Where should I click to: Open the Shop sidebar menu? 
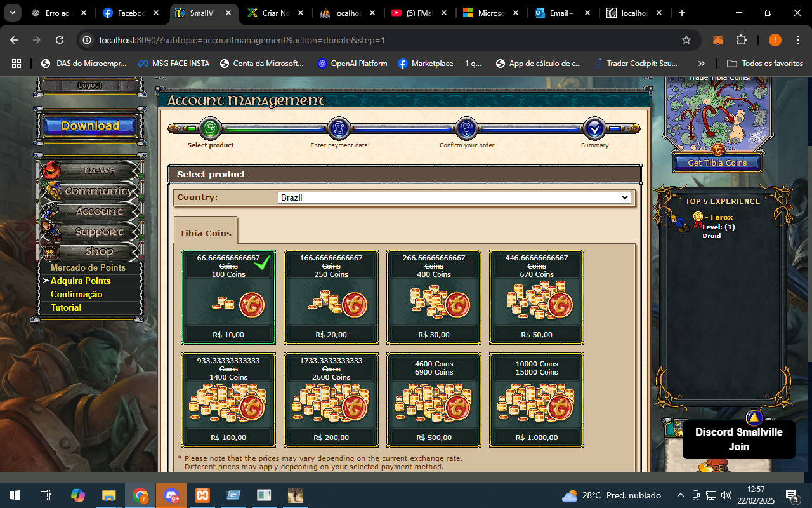pyautogui.click(x=91, y=252)
